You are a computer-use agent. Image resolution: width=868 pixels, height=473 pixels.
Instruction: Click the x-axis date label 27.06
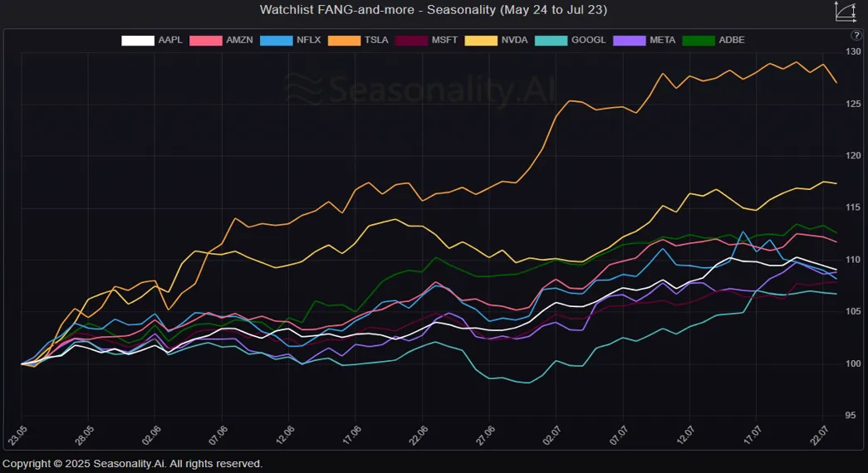pyautogui.click(x=484, y=436)
